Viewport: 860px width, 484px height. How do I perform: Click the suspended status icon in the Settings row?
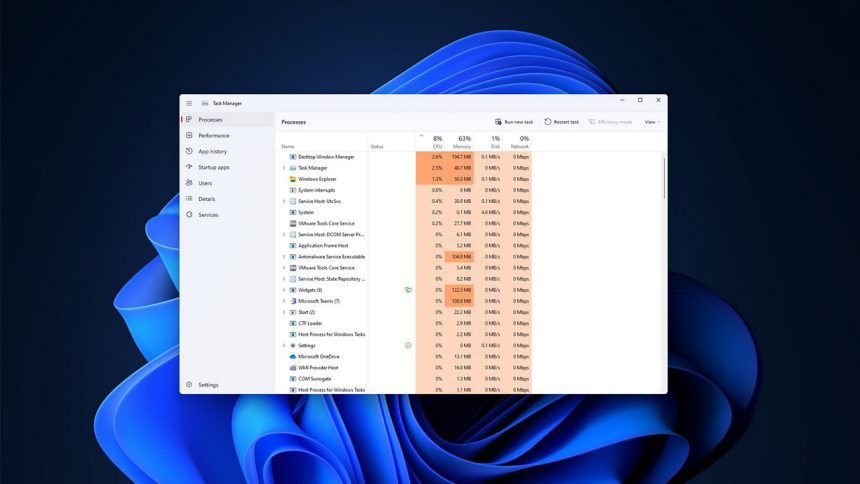click(408, 345)
